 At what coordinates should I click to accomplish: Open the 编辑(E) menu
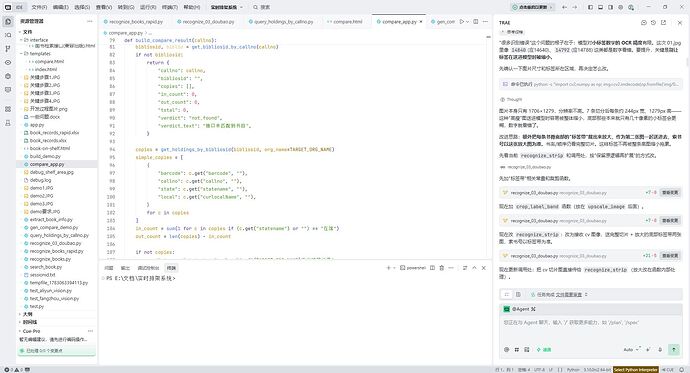pyautogui.click(x=61, y=7)
